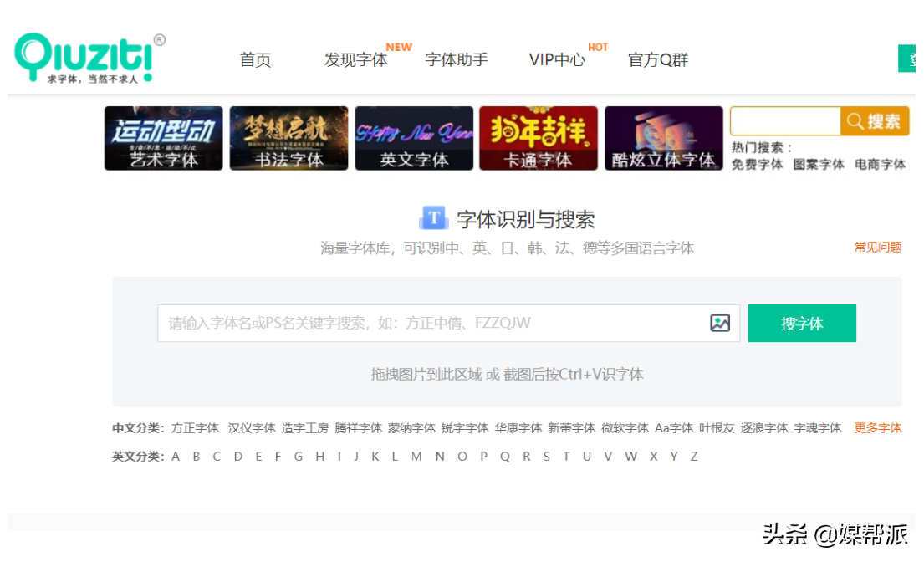This screenshot has width=924, height=562.
Task: Click the Qiuziti logo
Action: [90, 59]
